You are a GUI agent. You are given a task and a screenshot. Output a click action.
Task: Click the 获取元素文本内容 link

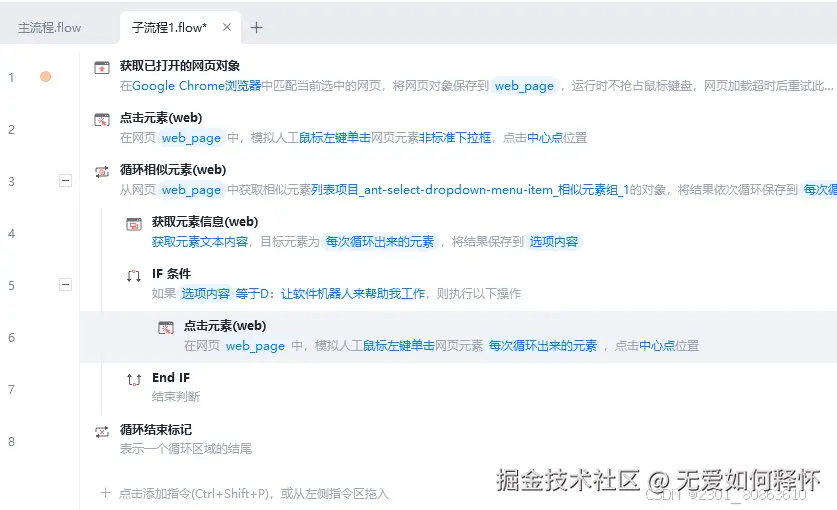200,242
